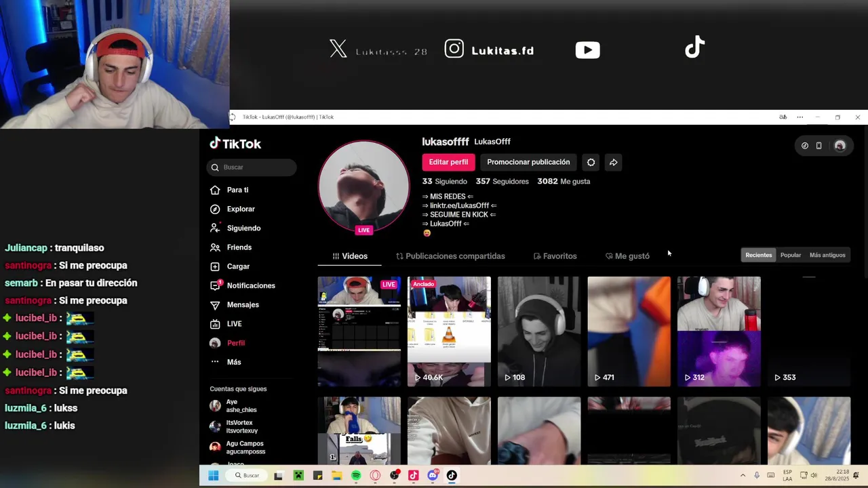Viewport: 868px width, 488px height.
Task: Open the LIVE video thumbnail
Action: click(x=359, y=331)
